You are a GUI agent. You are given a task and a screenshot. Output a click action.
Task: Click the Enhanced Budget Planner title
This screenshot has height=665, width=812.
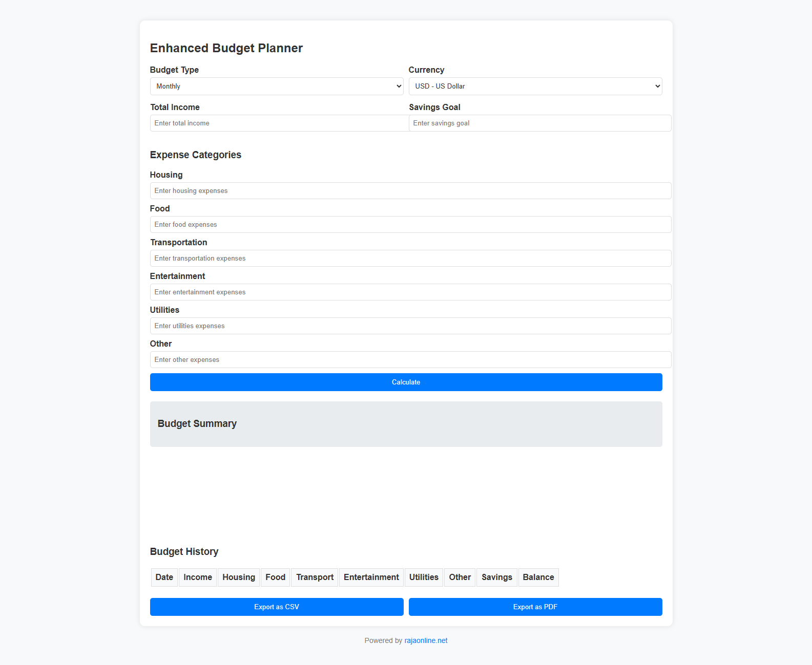[226, 48]
